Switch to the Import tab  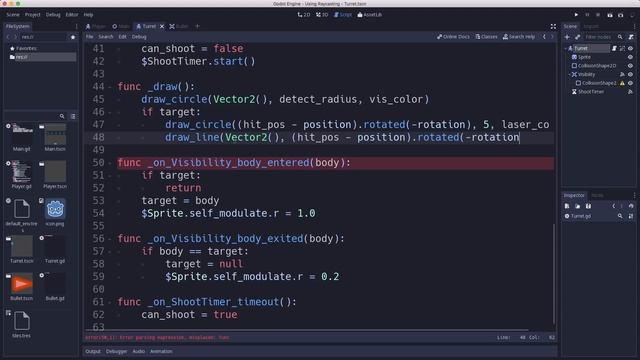tap(591, 26)
